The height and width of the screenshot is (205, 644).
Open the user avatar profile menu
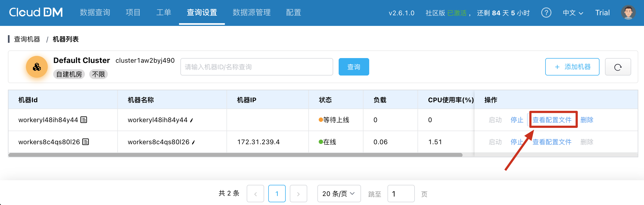[x=628, y=13]
